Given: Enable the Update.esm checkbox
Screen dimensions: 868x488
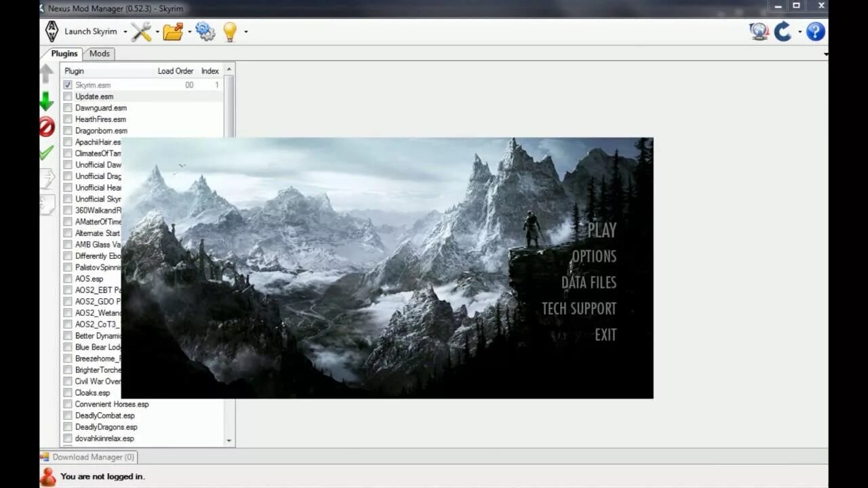Looking at the screenshot, I should pos(68,97).
